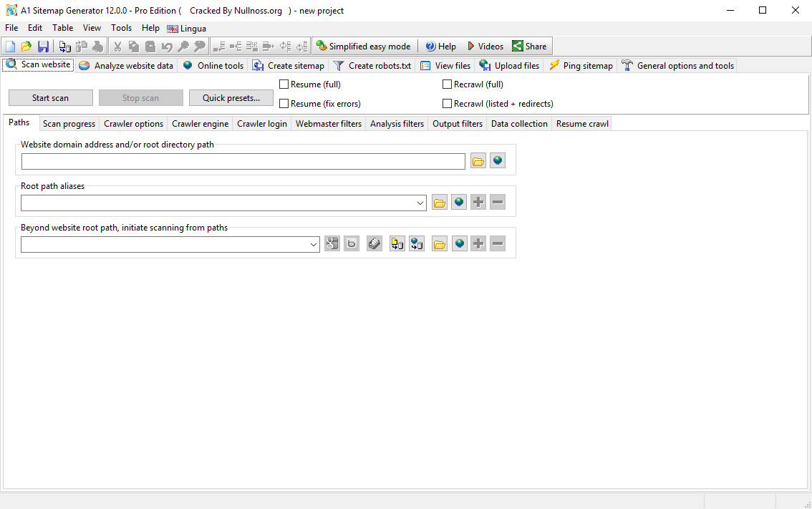Viewport: 812px width, 509px height.
Task: Click the website domain address input field
Action: [243, 162]
